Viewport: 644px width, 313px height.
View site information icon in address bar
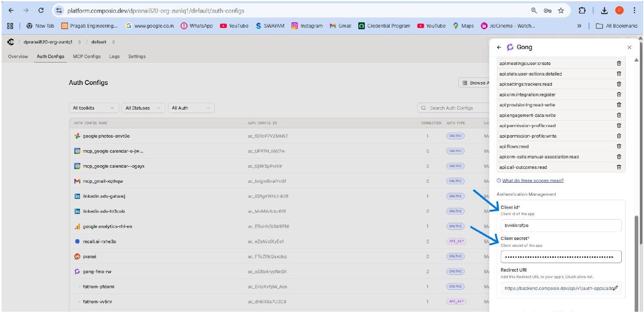coord(59,11)
